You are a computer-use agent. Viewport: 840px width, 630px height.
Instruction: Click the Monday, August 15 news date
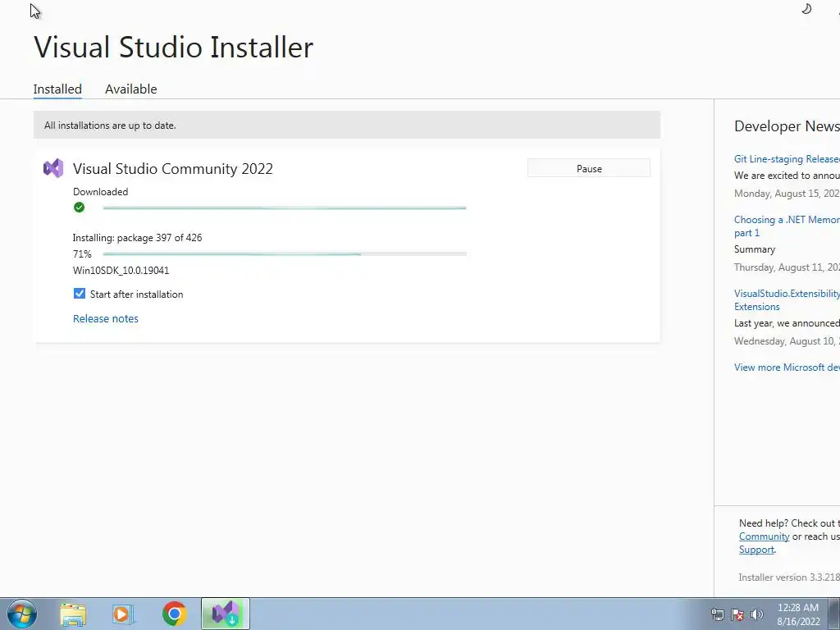(x=787, y=194)
